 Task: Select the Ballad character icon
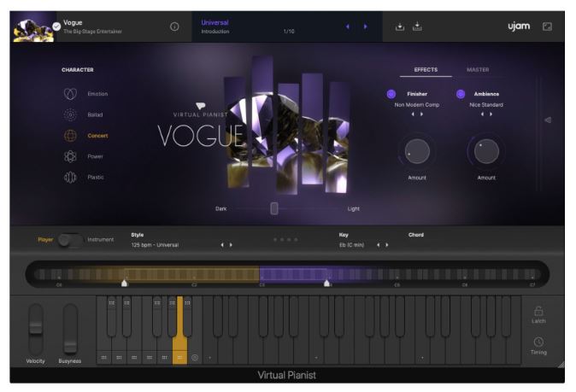tap(70, 115)
